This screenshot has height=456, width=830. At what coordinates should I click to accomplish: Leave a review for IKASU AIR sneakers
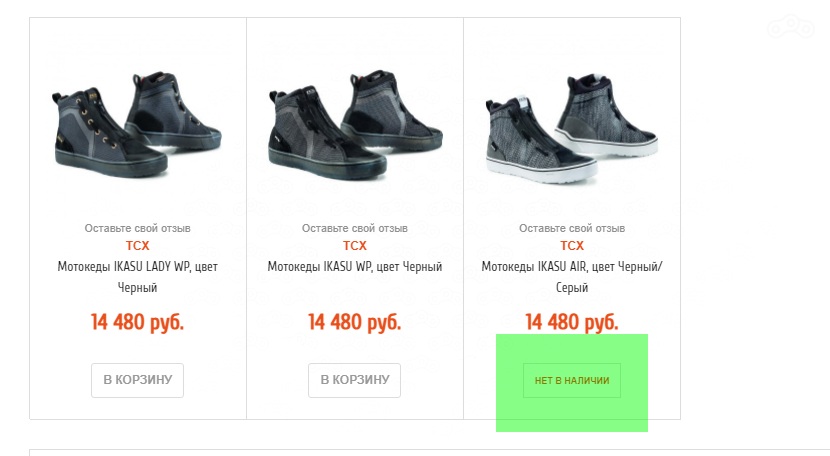click(x=571, y=228)
